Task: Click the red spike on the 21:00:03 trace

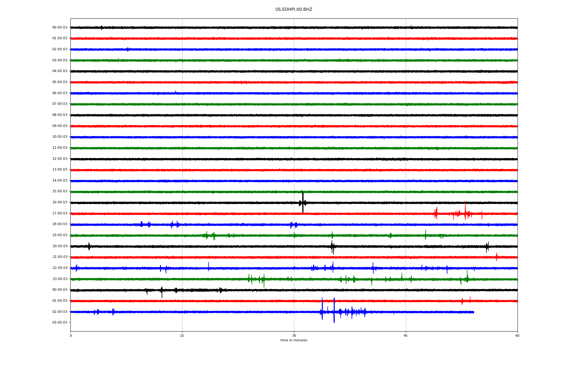Action: click(496, 257)
